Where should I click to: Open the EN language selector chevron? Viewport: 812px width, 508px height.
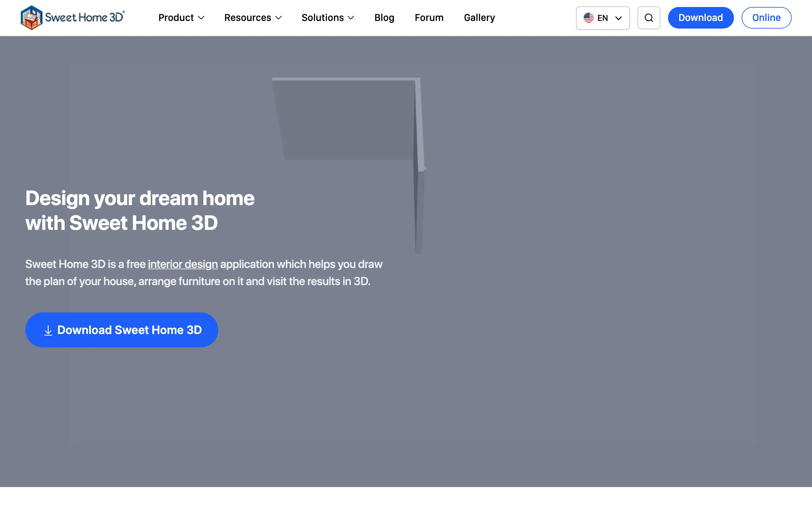tap(619, 18)
